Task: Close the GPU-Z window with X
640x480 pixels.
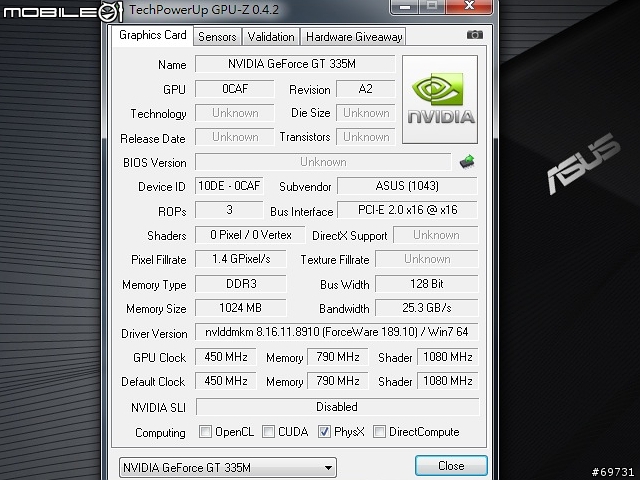Action: click(469, 7)
